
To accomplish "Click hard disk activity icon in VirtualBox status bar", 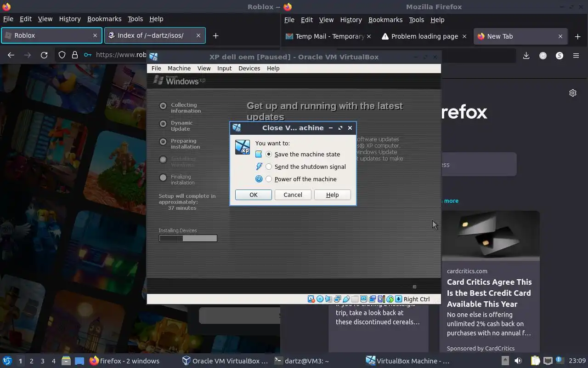I will (x=311, y=299).
